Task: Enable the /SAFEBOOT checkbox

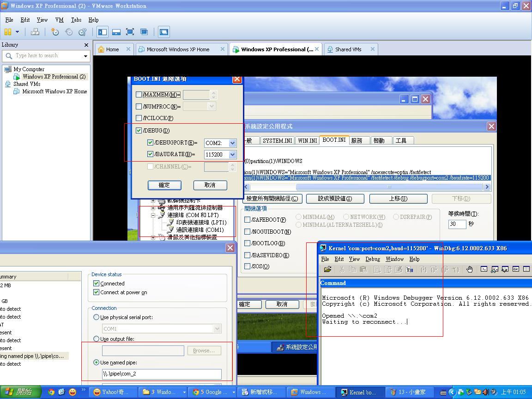Action: [x=248, y=219]
